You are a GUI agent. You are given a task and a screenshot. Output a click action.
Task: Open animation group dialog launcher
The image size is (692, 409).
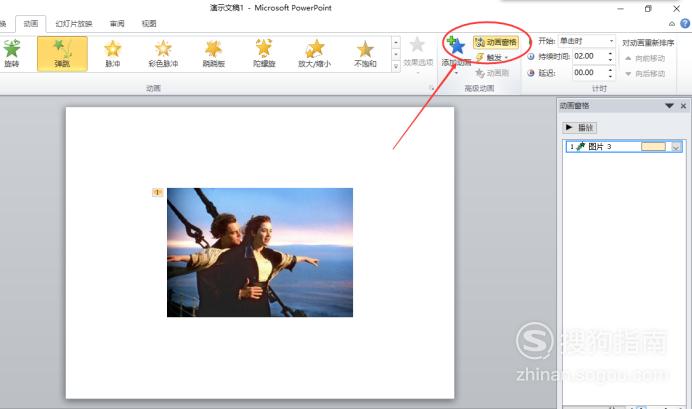431,88
